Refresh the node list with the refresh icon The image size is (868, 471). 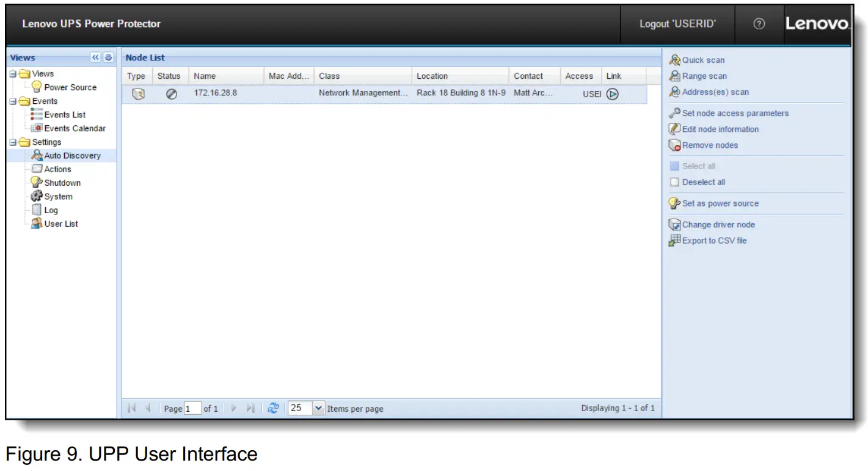click(x=274, y=408)
